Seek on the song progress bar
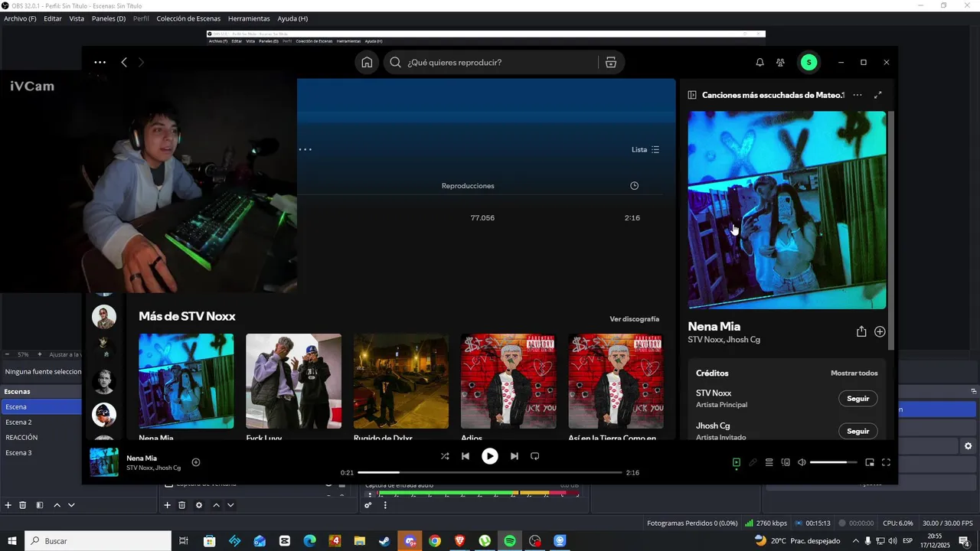The height and width of the screenshot is (551, 980). click(490, 473)
